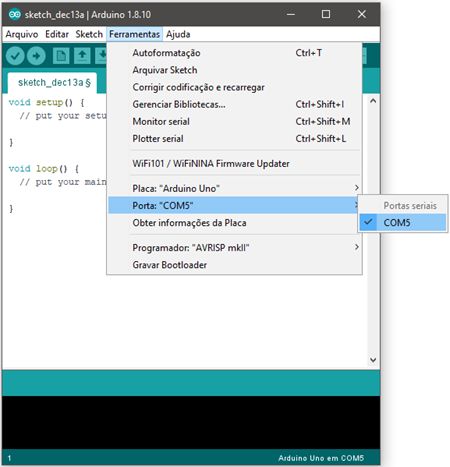Click the New sketch file icon
This screenshot has width=450, height=467.
pos(61,56)
